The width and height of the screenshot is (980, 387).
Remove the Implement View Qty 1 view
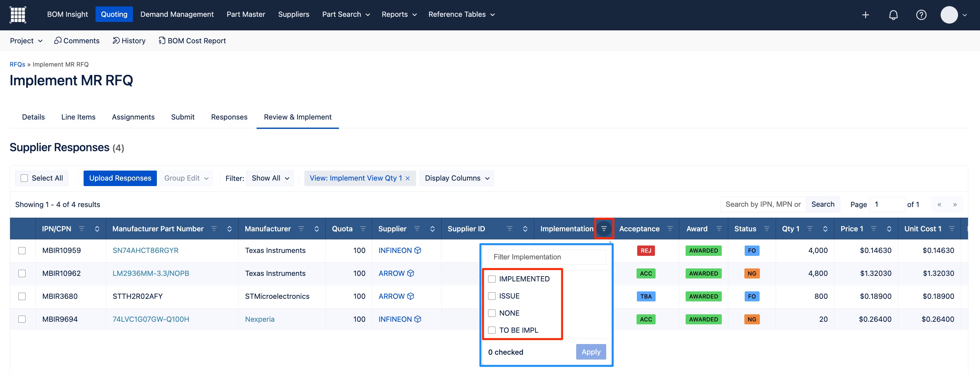pyautogui.click(x=407, y=178)
